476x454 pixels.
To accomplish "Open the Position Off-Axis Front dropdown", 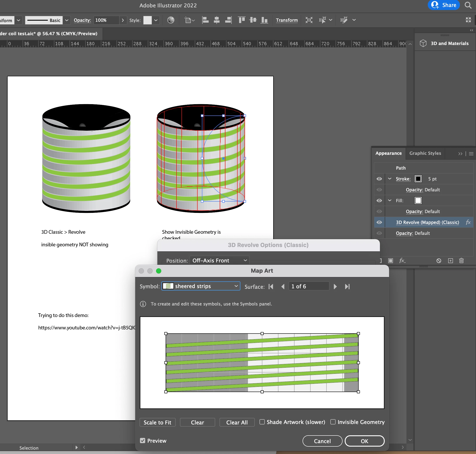I will tap(219, 260).
